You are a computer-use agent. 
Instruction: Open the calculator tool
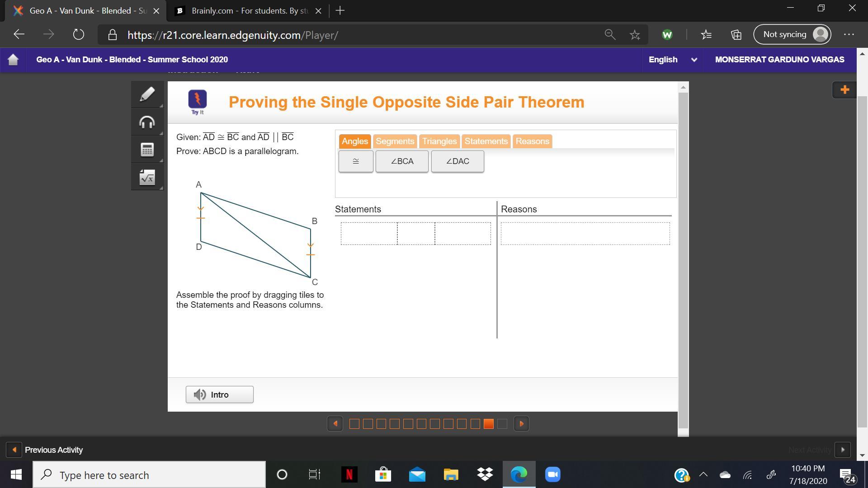147,150
